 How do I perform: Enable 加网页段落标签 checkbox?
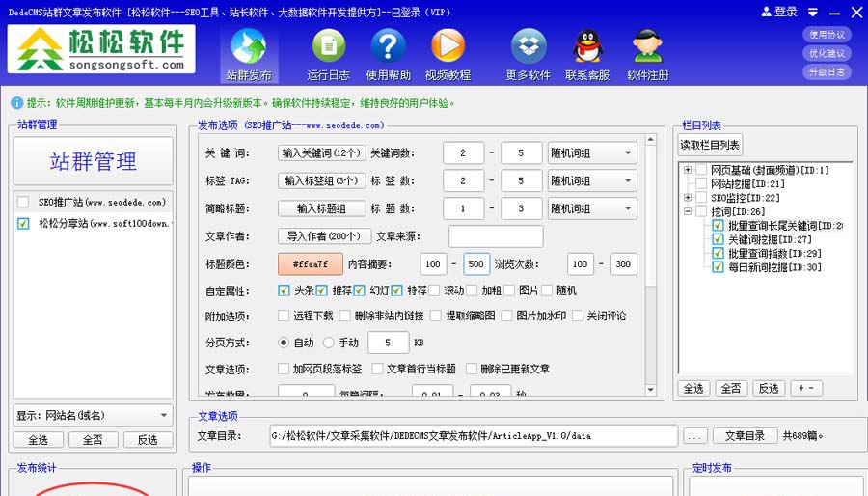coord(284,369)
